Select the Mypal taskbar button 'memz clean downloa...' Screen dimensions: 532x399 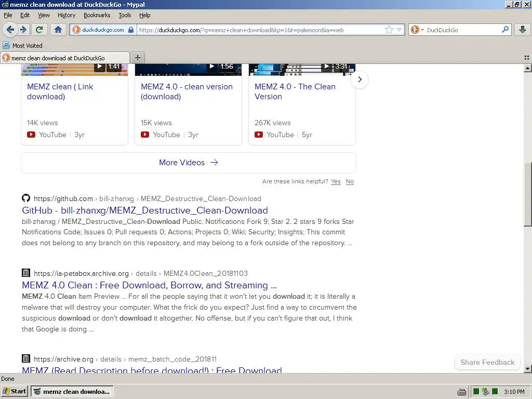coord(72,392)
